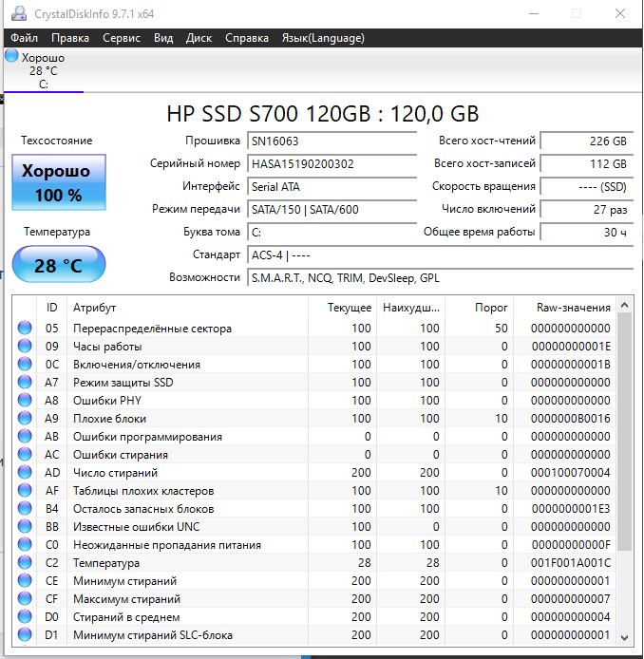Viewport: 644px width, 659px height.
Task: Open the Сервис menu
Action: pos(121,38)
